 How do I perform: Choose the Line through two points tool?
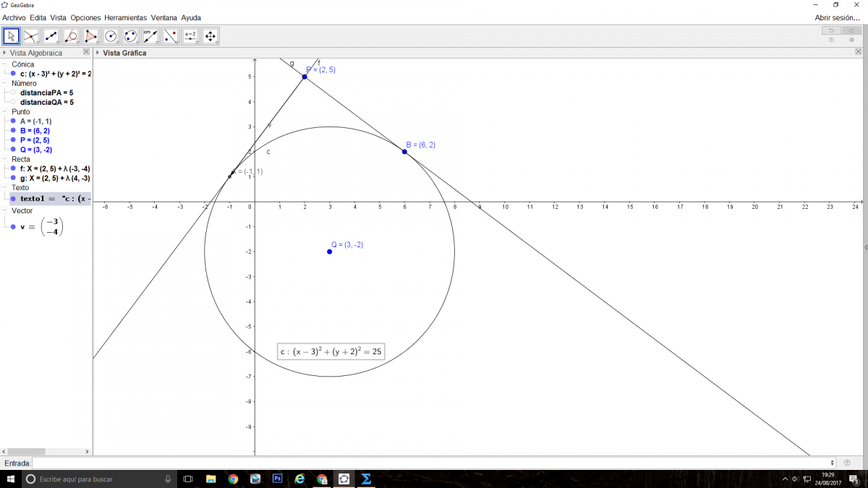51,36
